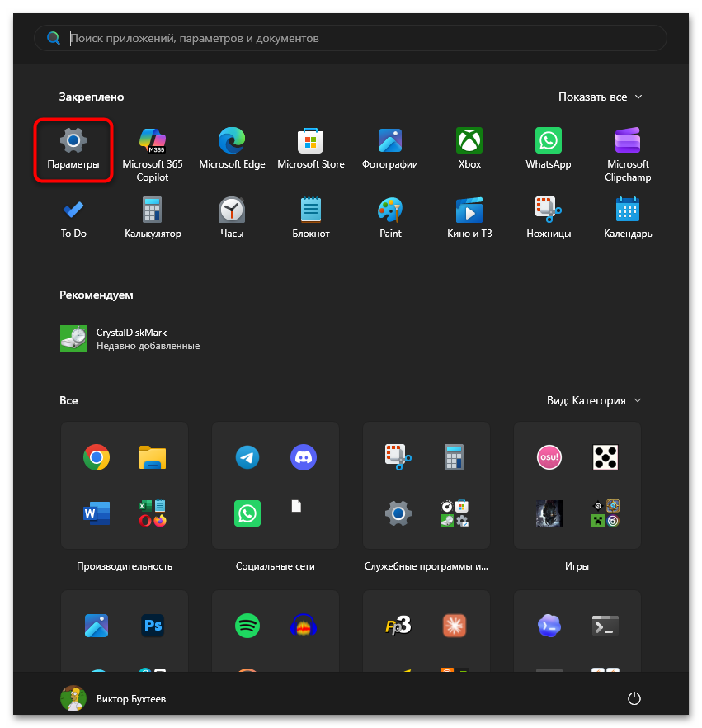Viewport: 702px width, 728px height.
Task: Change view via Вид: Категория dropdown
Action: (593, 400)
